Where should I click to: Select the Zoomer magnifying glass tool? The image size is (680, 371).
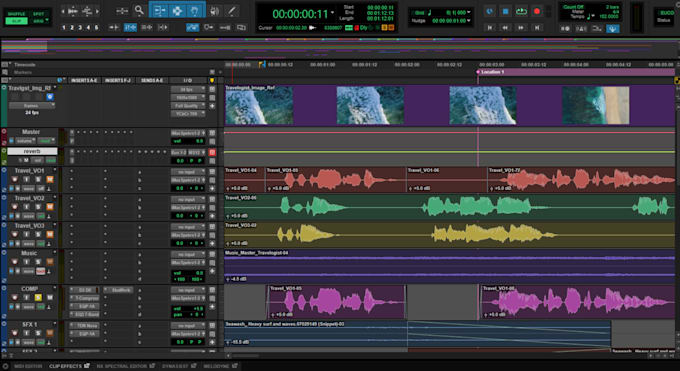click(139, 10)
